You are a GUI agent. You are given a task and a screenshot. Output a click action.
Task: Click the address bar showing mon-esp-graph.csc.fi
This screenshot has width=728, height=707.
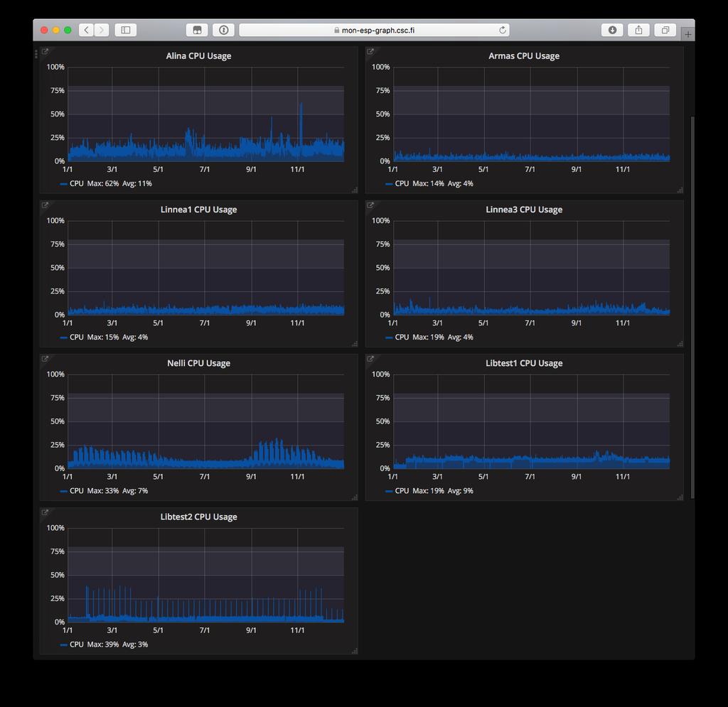point(374,30)
